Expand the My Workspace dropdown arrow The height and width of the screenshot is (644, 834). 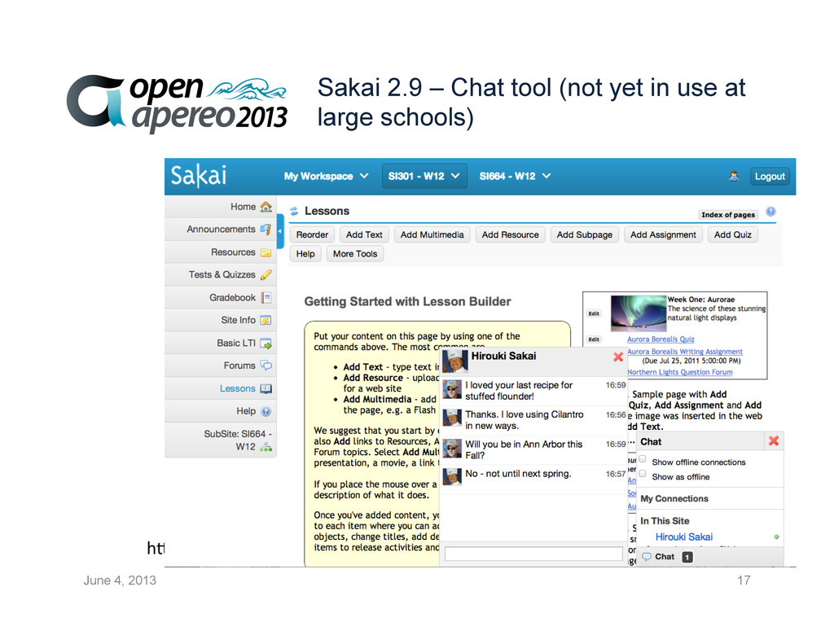point(364,176)
